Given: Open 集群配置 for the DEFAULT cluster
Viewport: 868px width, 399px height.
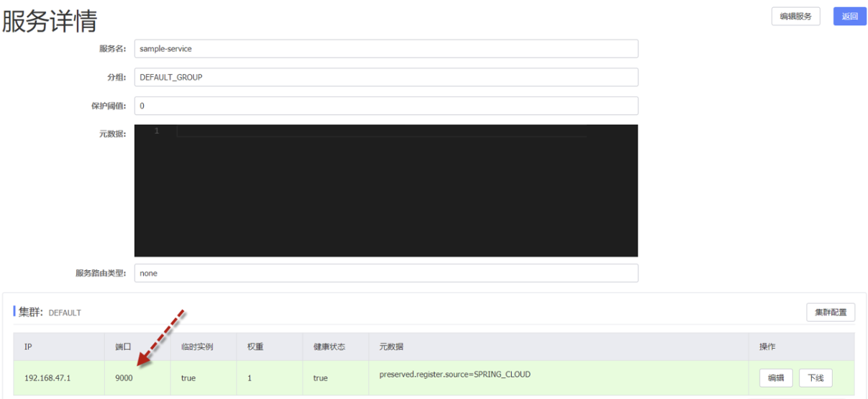Looking at the screenshot, I should point(831,313).
